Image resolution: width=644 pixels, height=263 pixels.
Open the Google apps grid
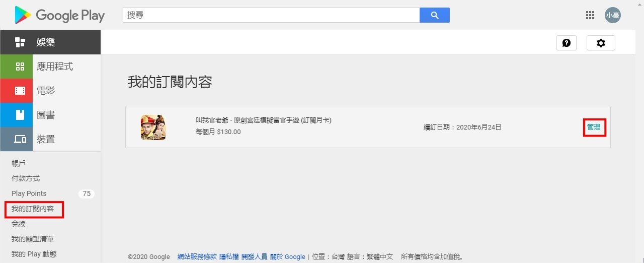pyautogui.click(x=590, y=15)
